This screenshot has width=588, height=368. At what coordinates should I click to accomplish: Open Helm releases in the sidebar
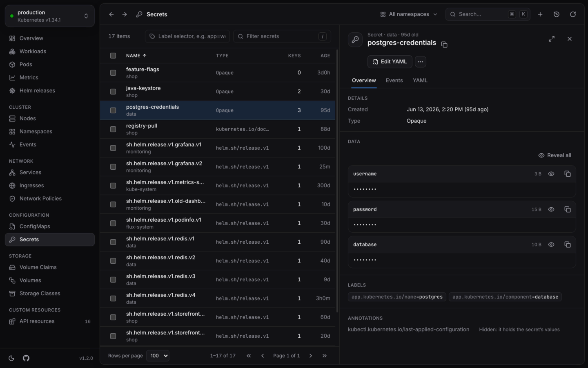[x=50, y=91]
